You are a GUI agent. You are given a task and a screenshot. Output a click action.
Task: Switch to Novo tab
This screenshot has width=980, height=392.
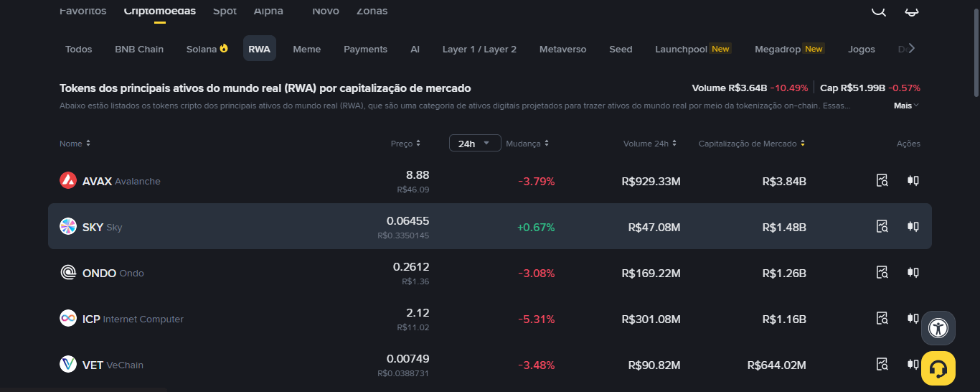point(326,11)
